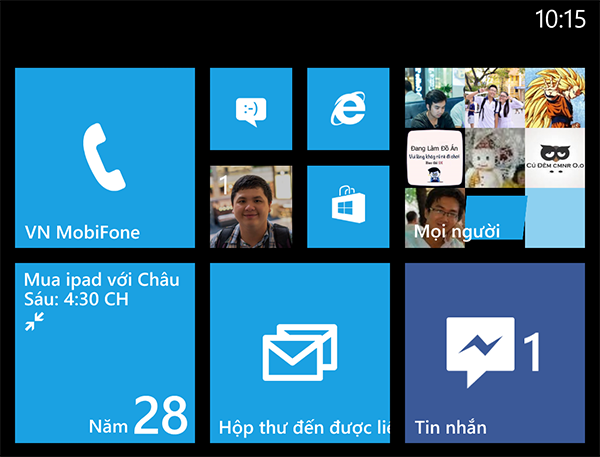Launch Internet Explorer tile
The image size is (600, 457).
coord(347,109)
